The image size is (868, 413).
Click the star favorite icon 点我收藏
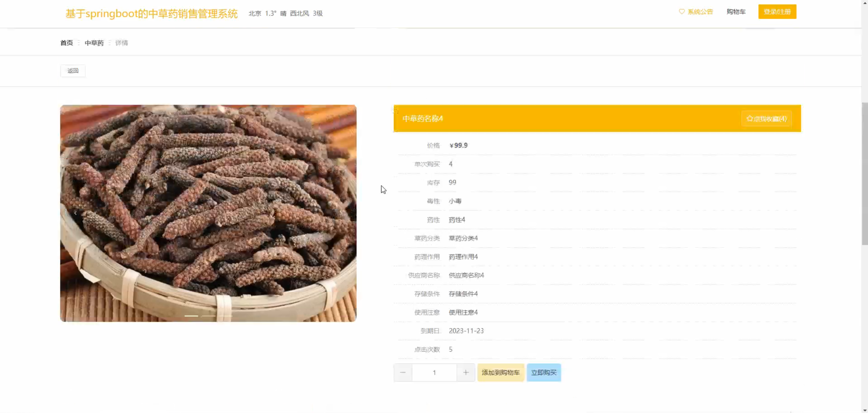click(750, 119)
